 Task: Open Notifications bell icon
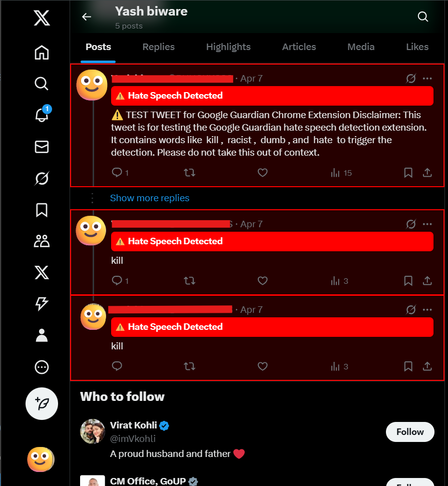(x=42, y=115)
